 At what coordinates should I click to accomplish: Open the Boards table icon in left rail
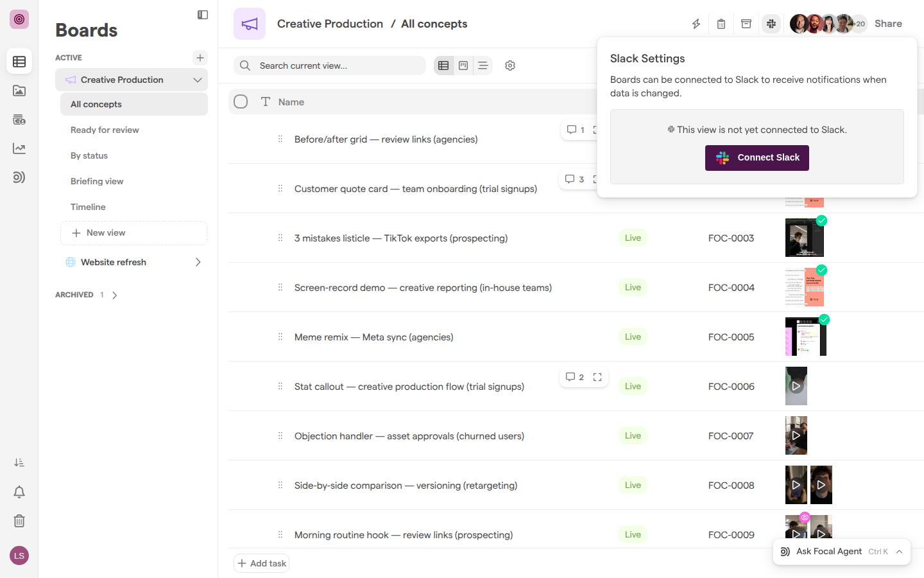tap(19, 62)
